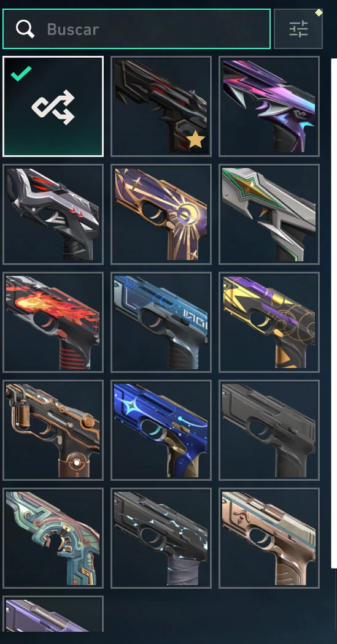Choose the copper steampunk pistol skin
337x644 pixels.
53,430
